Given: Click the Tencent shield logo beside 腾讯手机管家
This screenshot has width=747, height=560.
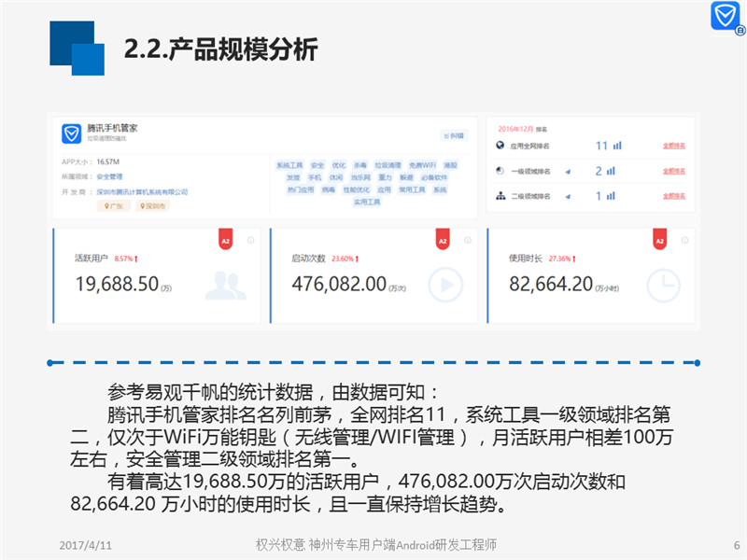Looking at the screenshot, I should point(72,133).
